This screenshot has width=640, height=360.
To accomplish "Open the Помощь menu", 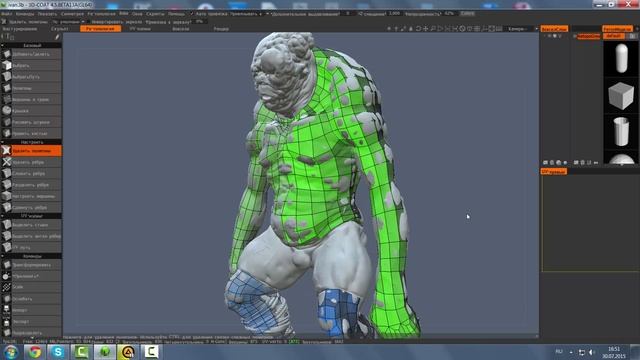I will click(x=176, y=13).
